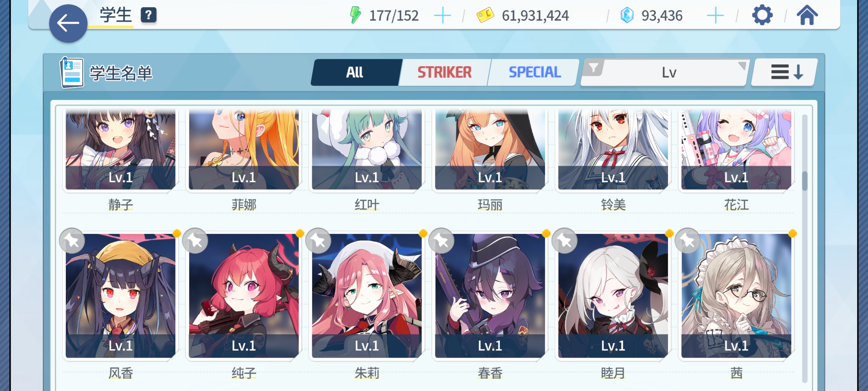
Task: Open the question mark help icon
Action: pyautogui.click(x=148, y=15)
